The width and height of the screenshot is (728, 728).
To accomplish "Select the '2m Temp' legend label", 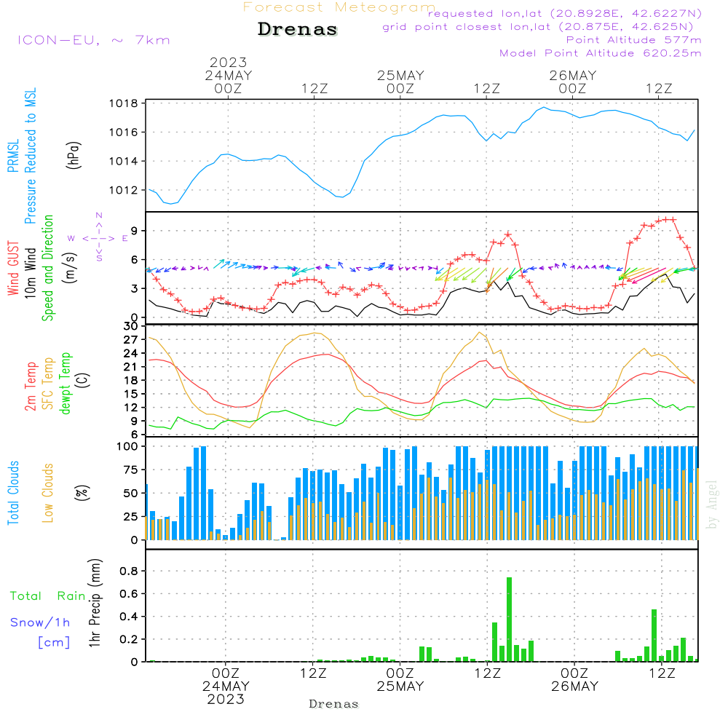I will (30, 387).
